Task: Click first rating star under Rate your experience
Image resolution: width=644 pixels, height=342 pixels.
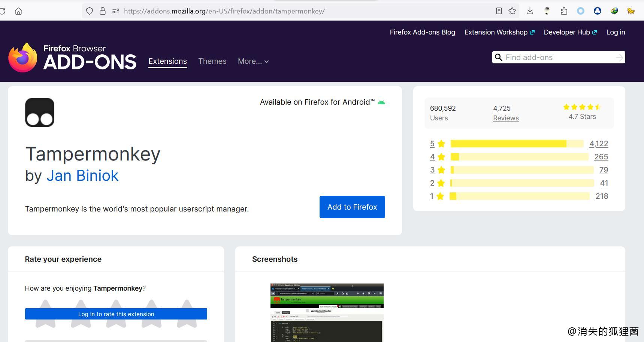Action: click(x=46, y=314)
